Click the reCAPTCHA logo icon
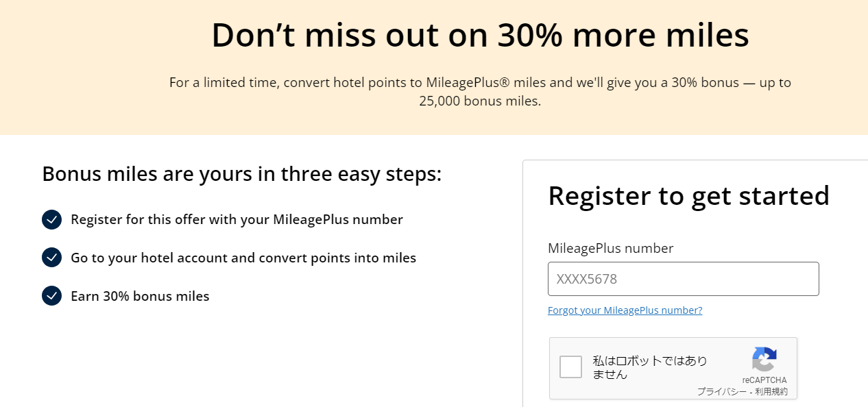The image size is (868, 407). tap(764, 360)
